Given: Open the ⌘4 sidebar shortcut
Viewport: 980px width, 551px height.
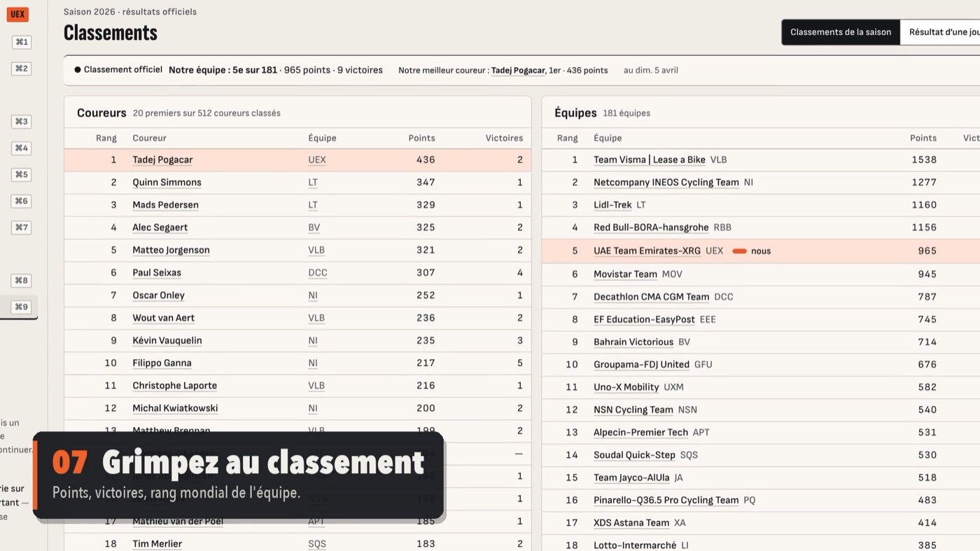Looking at the screenshot, I should (22, 148).
